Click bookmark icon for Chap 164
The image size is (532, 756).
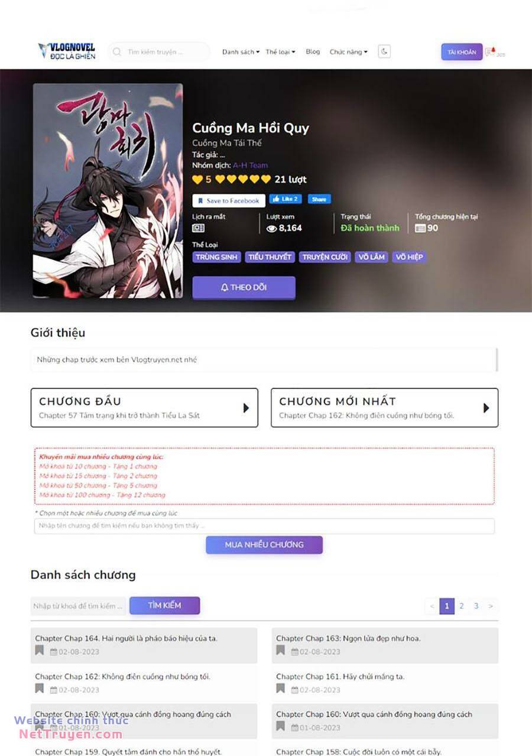point(39,651)
